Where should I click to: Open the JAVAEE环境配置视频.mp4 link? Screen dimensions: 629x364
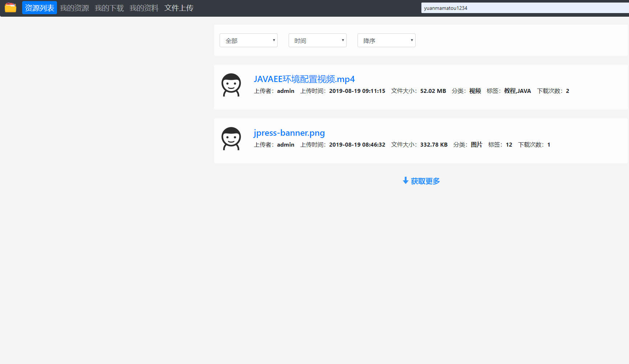pos(304,79)
